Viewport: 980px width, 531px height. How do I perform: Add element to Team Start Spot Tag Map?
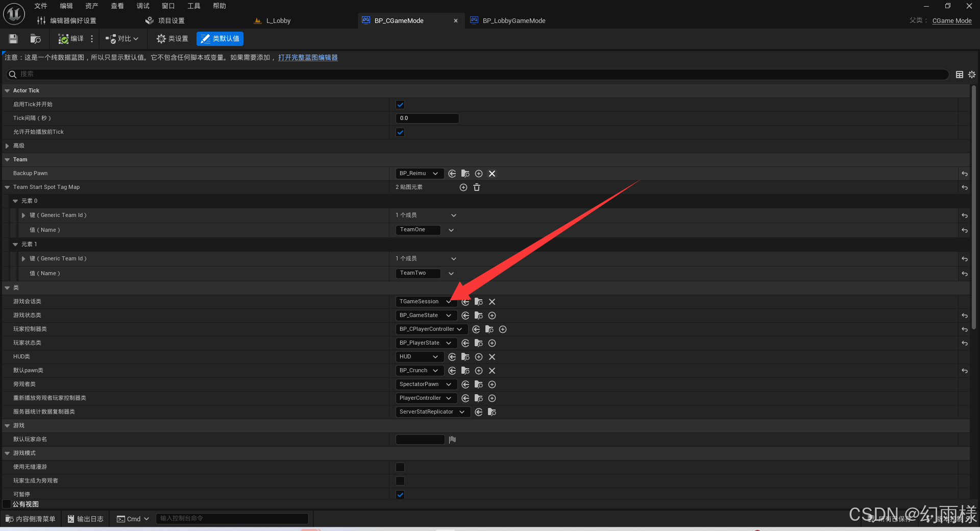[463, 187]
